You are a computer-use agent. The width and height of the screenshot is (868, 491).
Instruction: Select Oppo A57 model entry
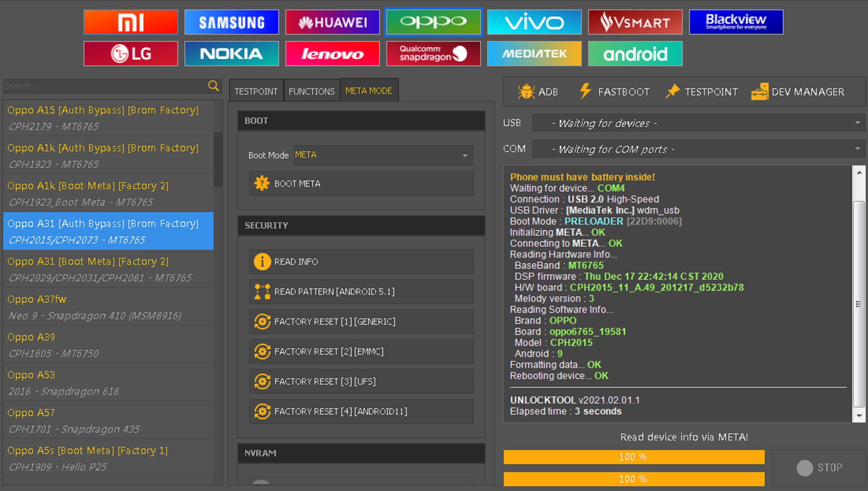(x=108, y=420)
